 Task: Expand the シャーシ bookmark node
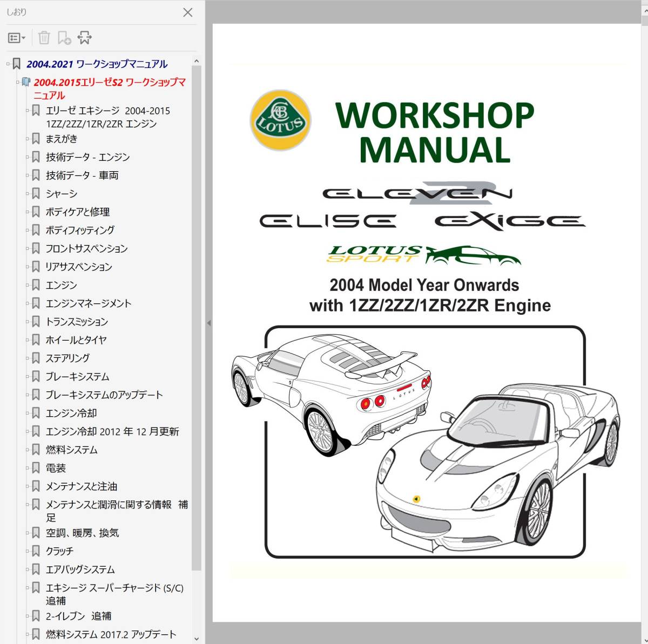[27, 194]
